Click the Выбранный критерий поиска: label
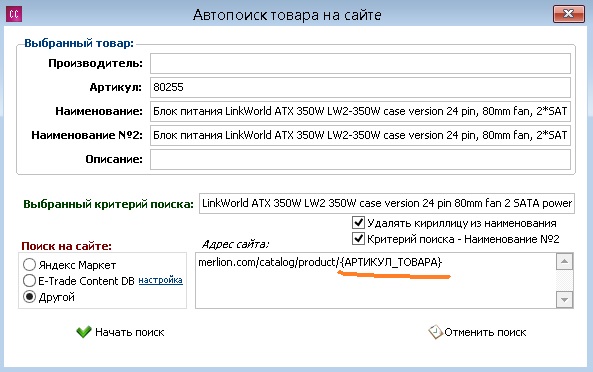Image resolution: width=593 pixels, height=372 pixels. coord(109,204)
